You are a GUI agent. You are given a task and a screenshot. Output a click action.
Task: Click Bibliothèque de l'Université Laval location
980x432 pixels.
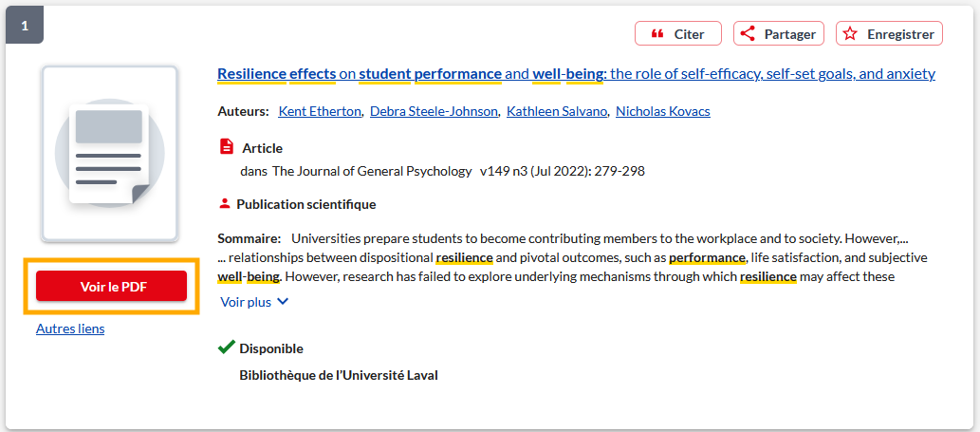point(339,375)
